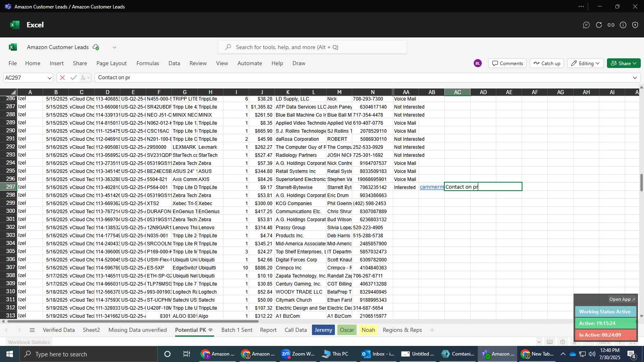Select row header 300
The image size is (644, 362).
[x=8, y=211]
